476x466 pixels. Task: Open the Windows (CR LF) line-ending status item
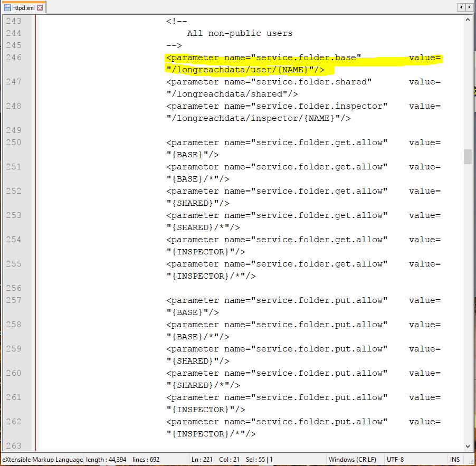click(x=353, y=459)
